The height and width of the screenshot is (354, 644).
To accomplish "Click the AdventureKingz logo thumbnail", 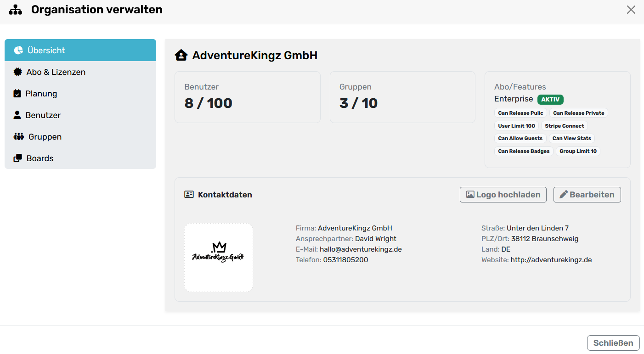I will [219, 258].
